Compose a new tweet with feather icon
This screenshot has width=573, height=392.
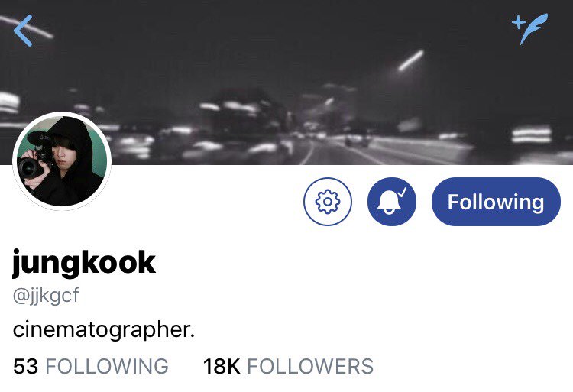click(x=530, y=28)
